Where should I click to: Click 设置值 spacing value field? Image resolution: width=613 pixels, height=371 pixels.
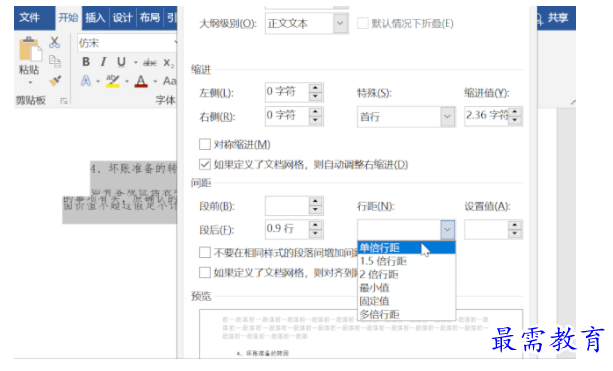tap(487, 229)
